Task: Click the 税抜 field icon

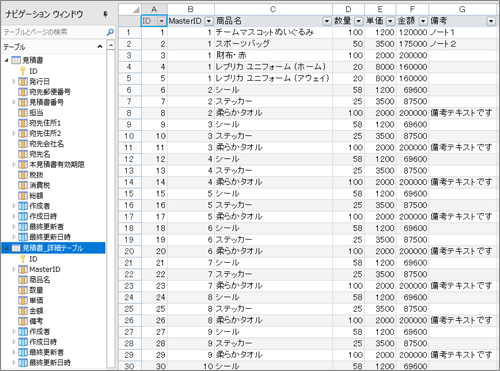Action: 23,175
